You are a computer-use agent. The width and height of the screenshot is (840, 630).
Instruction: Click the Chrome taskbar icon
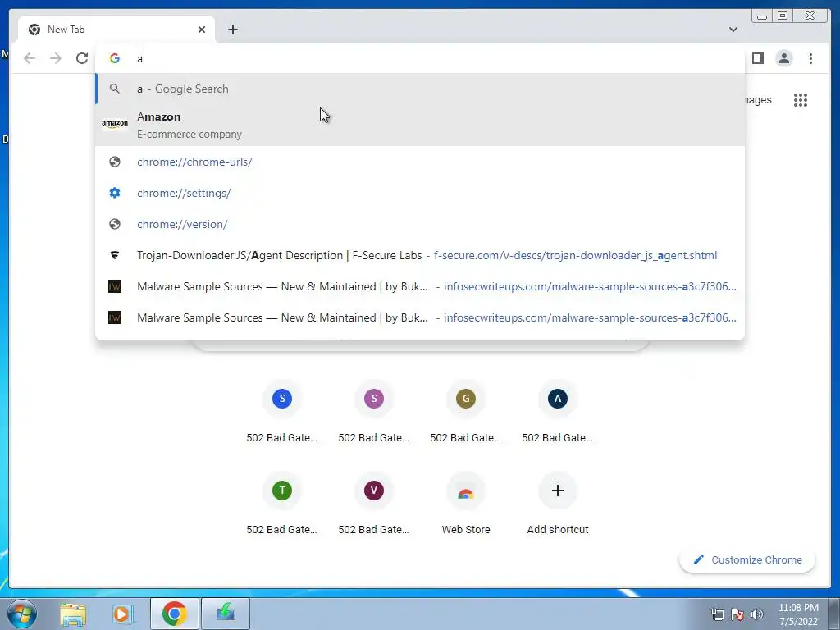[174, 614]
